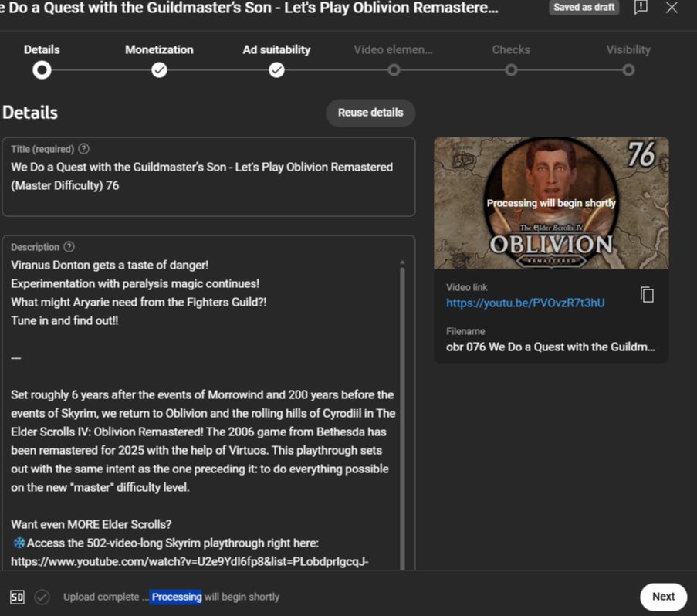Click the highlighted 'Processing' word
This screenshot has height=616, width=697.
pyautogui.click(x=177, y=597)
